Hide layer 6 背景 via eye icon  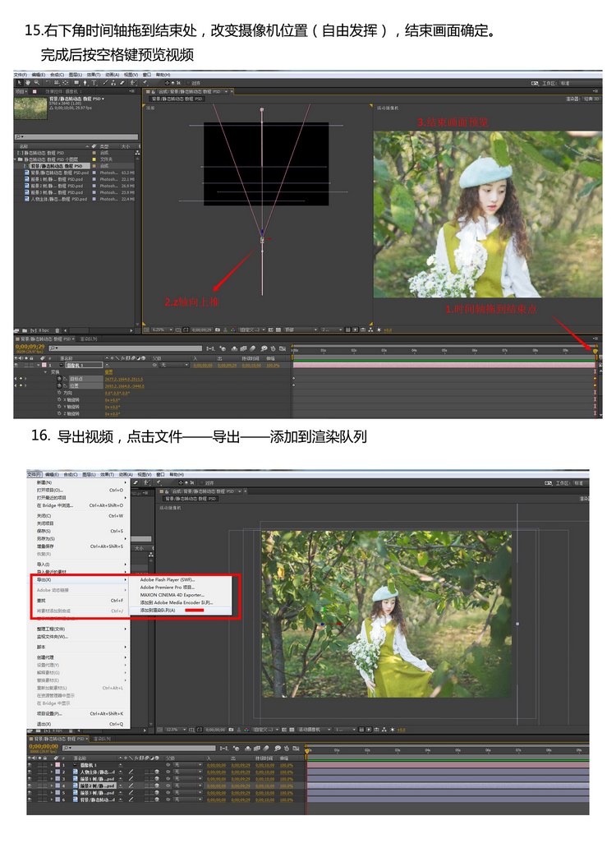[30, 800]
